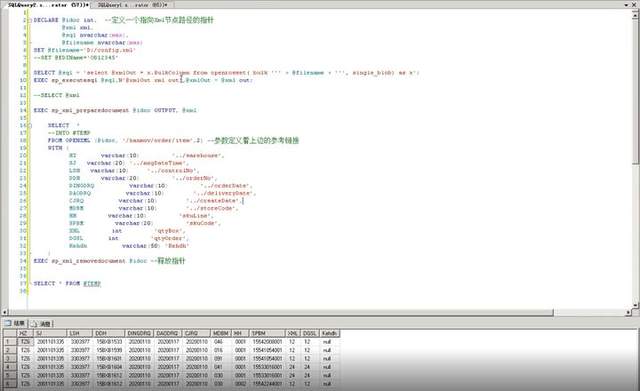Click the DGSL cell '24' in row 5
The height and width of the screenshot is (391, 640).
pyautogui.click(x=310, y=375)
